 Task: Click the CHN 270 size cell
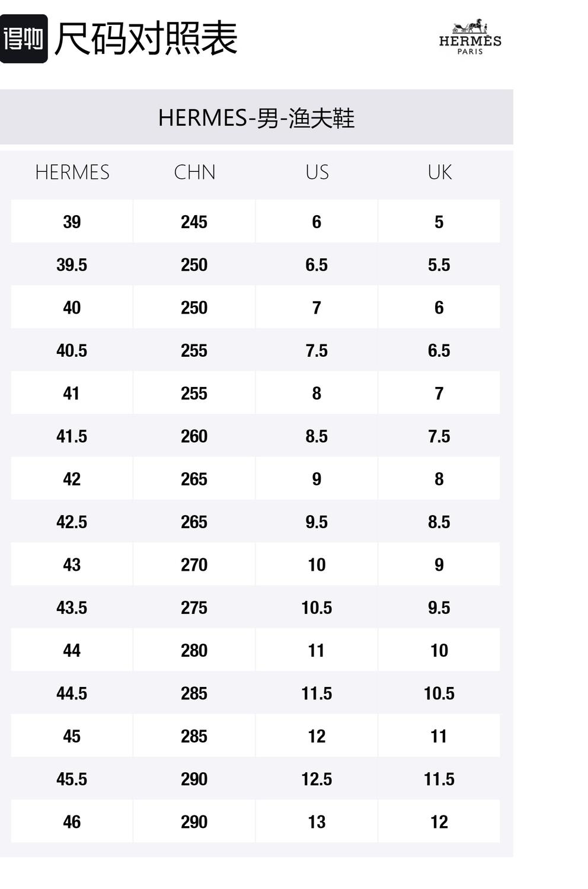click(x=194, y=565)
